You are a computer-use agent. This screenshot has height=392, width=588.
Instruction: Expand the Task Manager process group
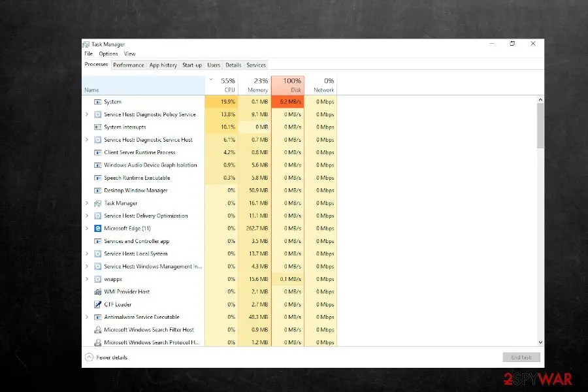(x=87, y=203)
